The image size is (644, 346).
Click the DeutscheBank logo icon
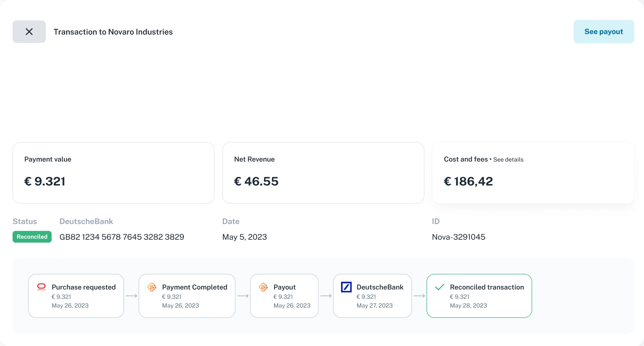346,287
